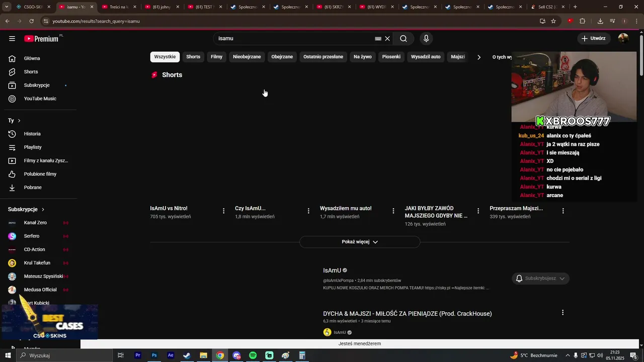The width and height of the screenshot is (644, 362).
Task: Click the Chrome address bar URL
Action: [x=96, y=21]
